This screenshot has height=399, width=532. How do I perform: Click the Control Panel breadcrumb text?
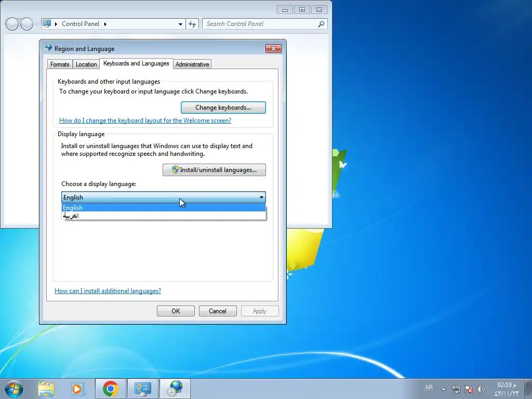pos(81,24)
